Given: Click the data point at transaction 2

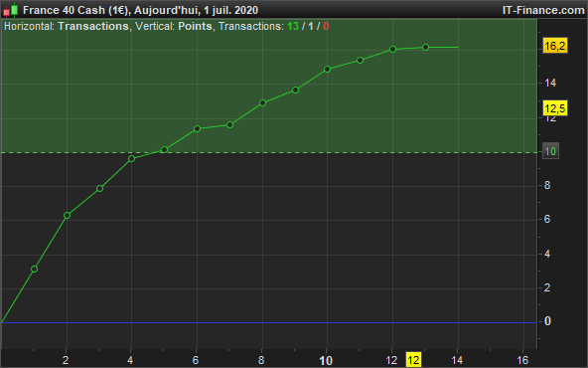Looking at the screenshot, I should click(x=67, y=215).
